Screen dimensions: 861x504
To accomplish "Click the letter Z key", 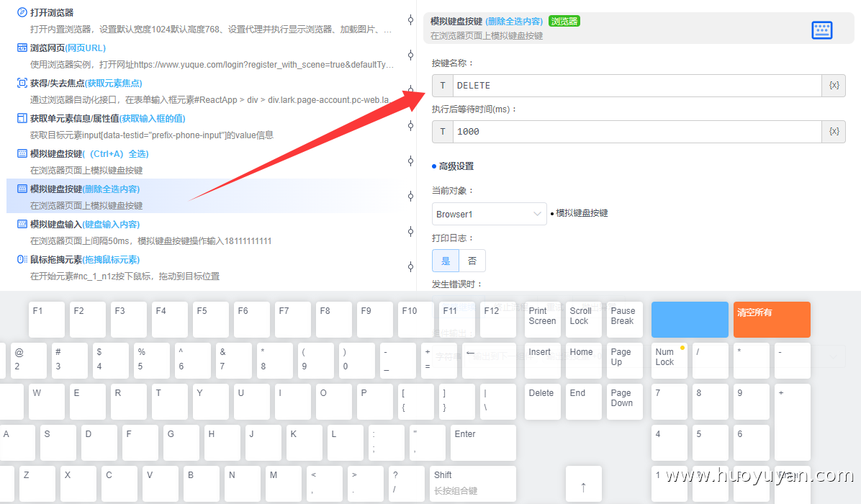I will [37, 484].
